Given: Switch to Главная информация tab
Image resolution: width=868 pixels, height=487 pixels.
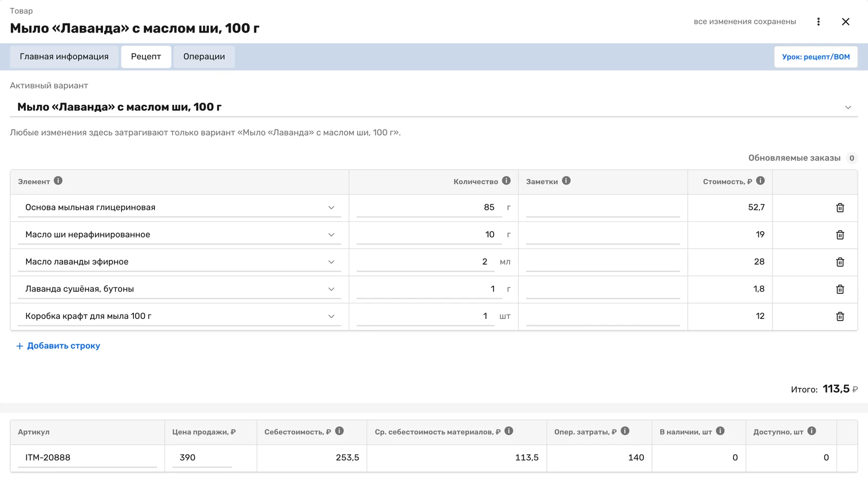Looking at the screenshot, I should (x=64, y=57).
